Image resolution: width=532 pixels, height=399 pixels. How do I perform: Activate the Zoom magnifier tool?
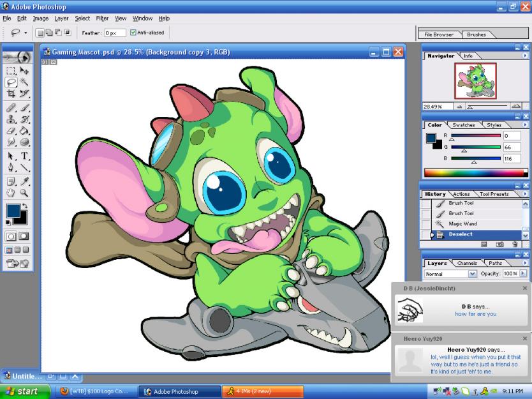(25, 193)
